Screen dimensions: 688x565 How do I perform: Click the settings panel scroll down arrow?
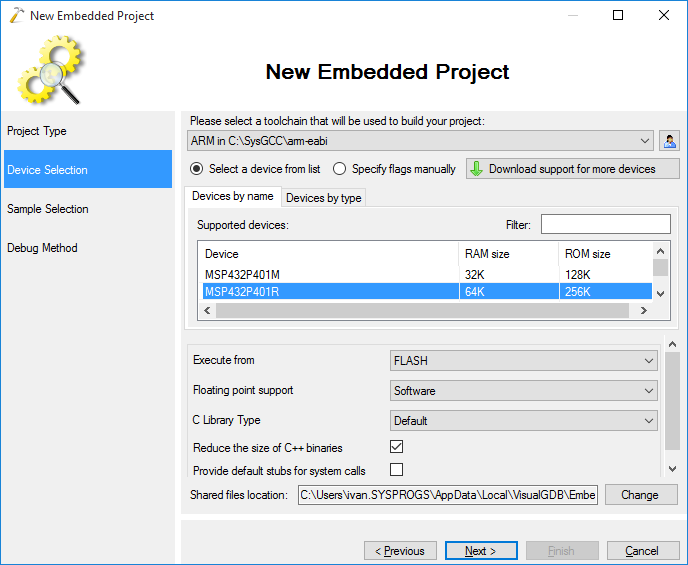pos(672,469)
